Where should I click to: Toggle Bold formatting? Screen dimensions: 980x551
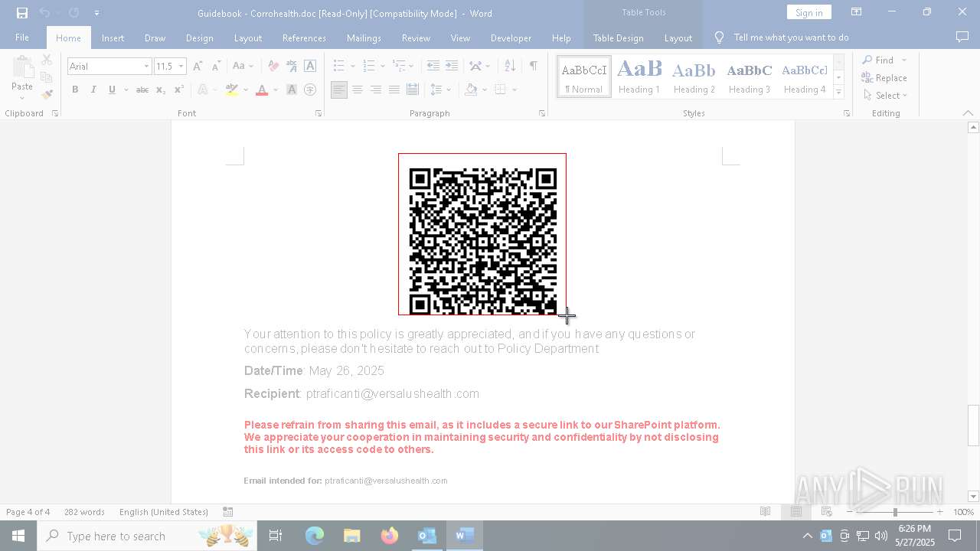click(x=75, y=90)
